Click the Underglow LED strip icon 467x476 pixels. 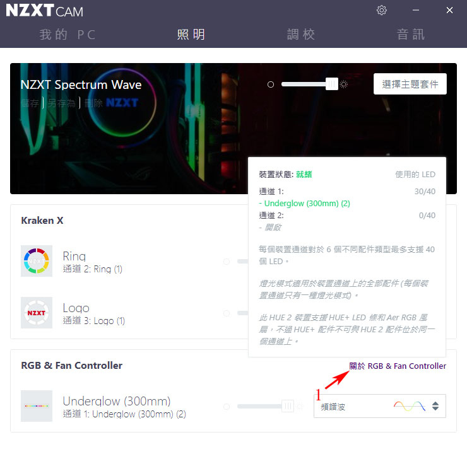click(x=37, y=406)
